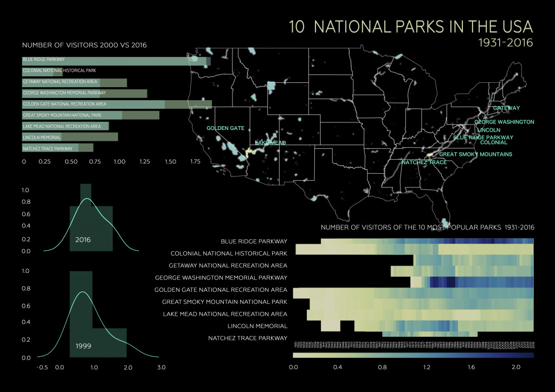Viewport: 555px width, 392px height.
Task: Click the George Washington label on the map
Action: (x=504, y=122)
